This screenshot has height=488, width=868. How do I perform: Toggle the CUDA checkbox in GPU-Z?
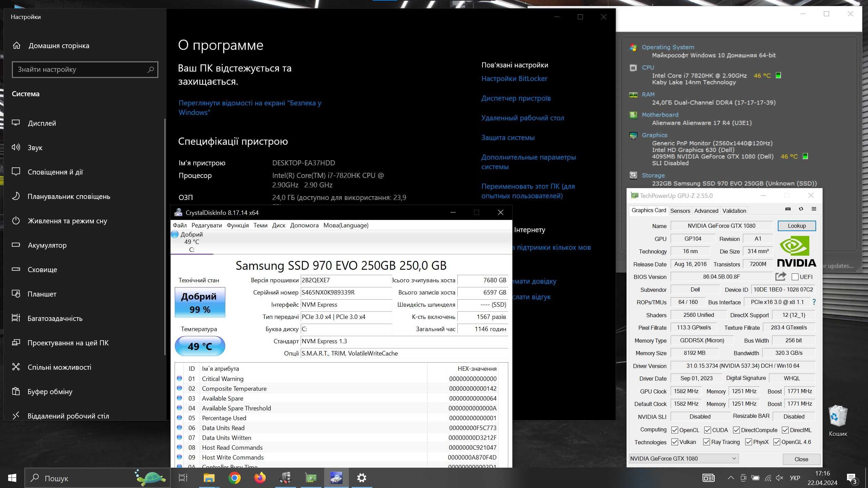(x=708, y=430)
